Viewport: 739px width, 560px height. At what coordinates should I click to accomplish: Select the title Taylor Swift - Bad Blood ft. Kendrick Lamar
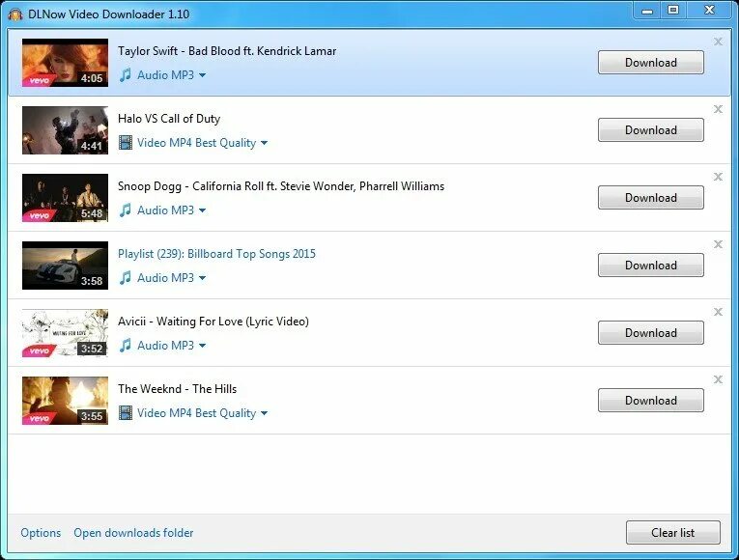coord(227,51)
